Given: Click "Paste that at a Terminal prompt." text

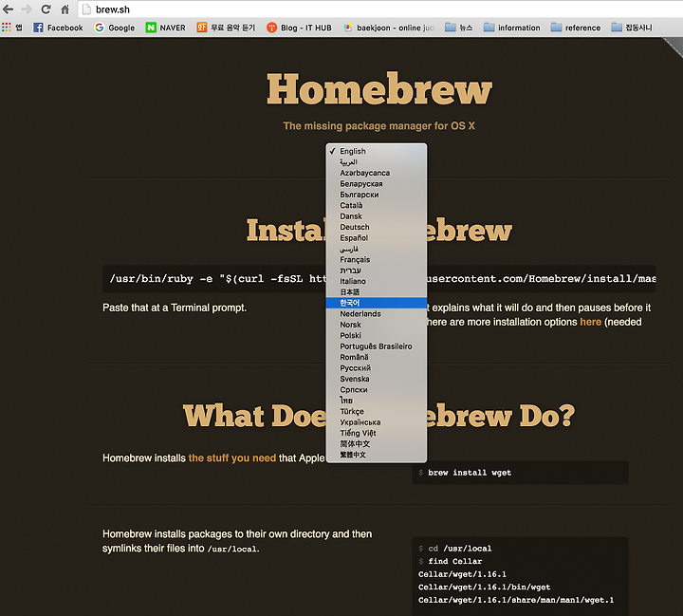Looking at the screenshot, I should (x=175, y=308).
